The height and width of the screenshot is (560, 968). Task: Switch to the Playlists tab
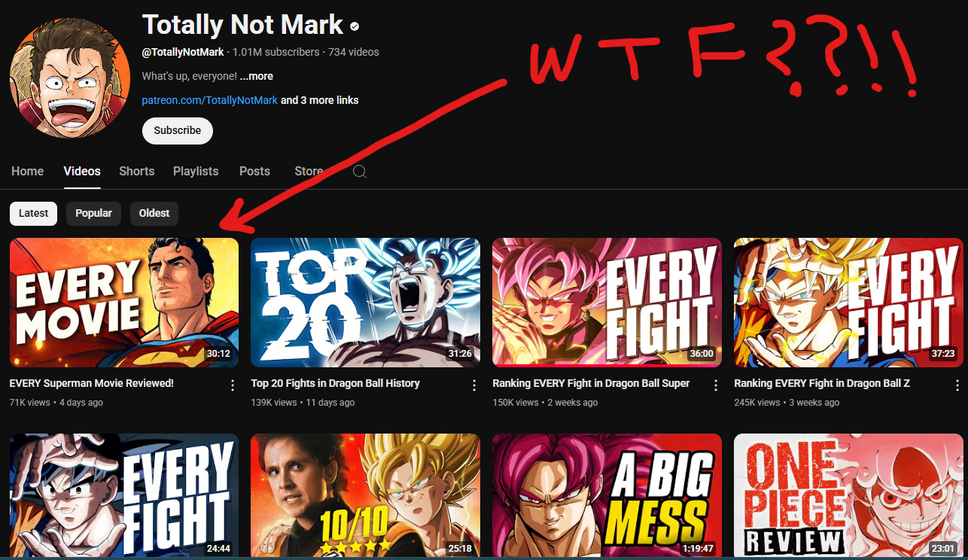click(x=196, y=171)
